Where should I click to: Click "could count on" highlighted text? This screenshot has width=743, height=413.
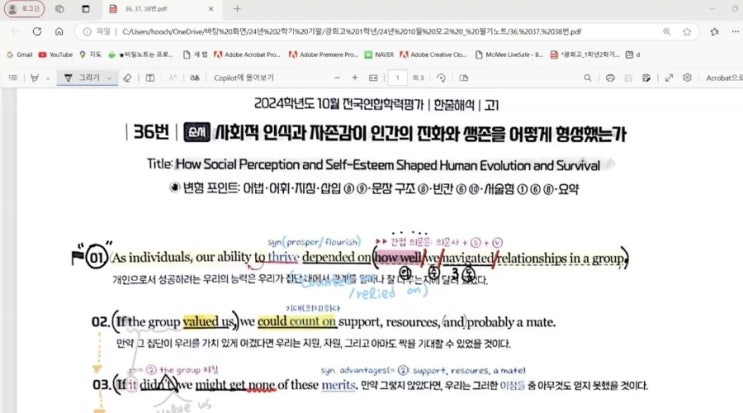coord(297,322)
